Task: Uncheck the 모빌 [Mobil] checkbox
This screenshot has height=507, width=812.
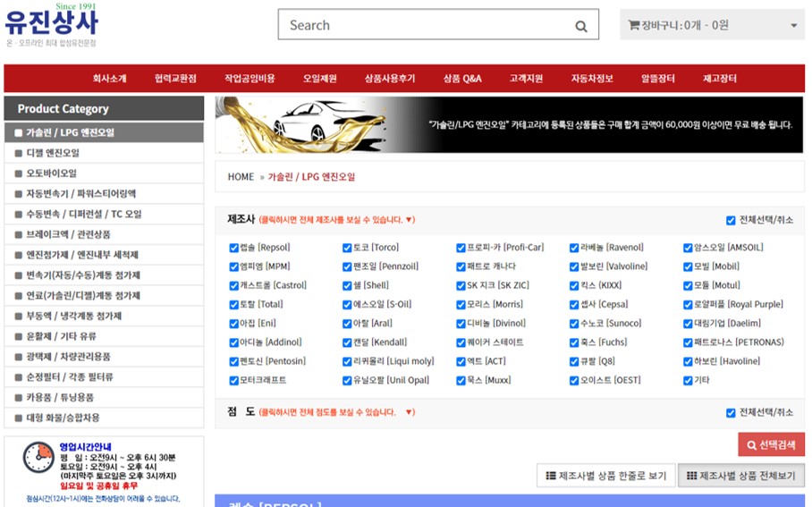Action: [x=688, y=266]
